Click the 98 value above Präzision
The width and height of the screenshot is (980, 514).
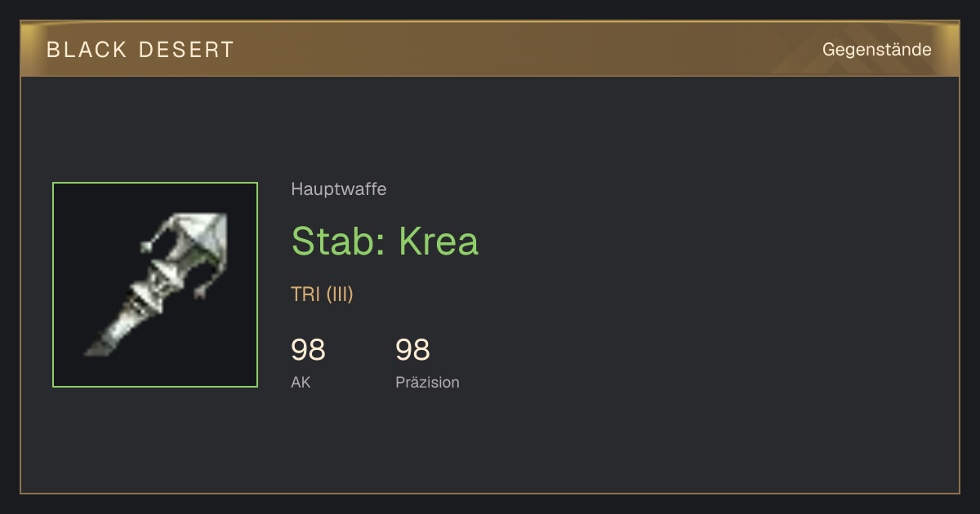(413, 350)
